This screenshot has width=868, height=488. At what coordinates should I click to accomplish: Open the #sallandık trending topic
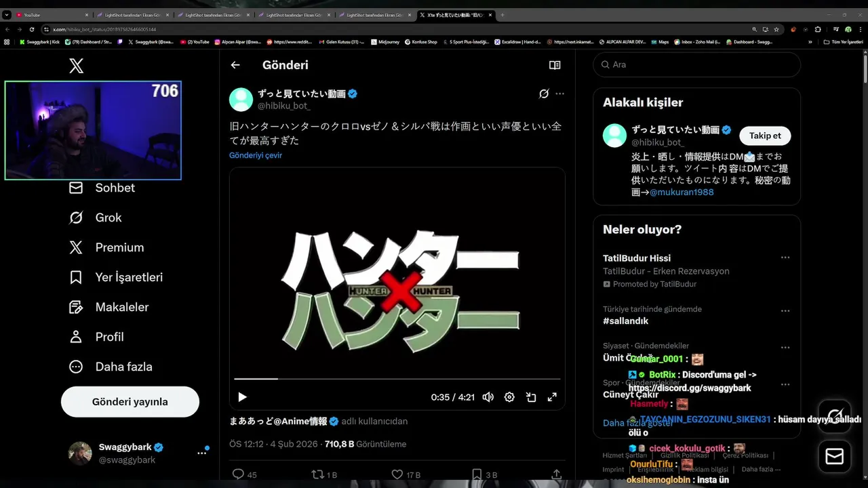pos(625,321)
